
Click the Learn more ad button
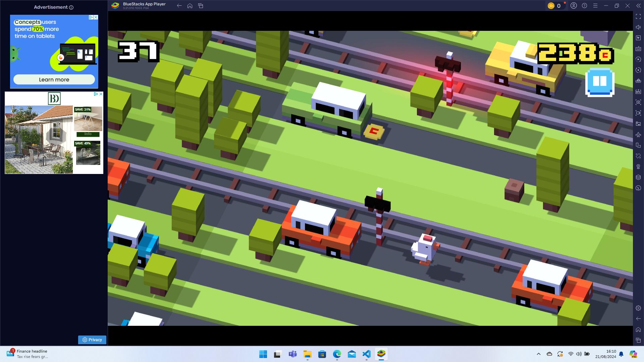(54, 79)
